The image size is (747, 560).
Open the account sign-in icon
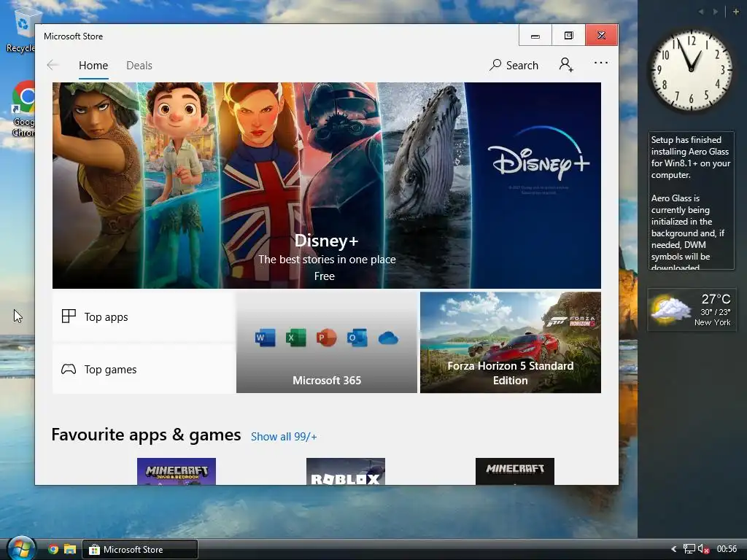(x=566, y=64)
